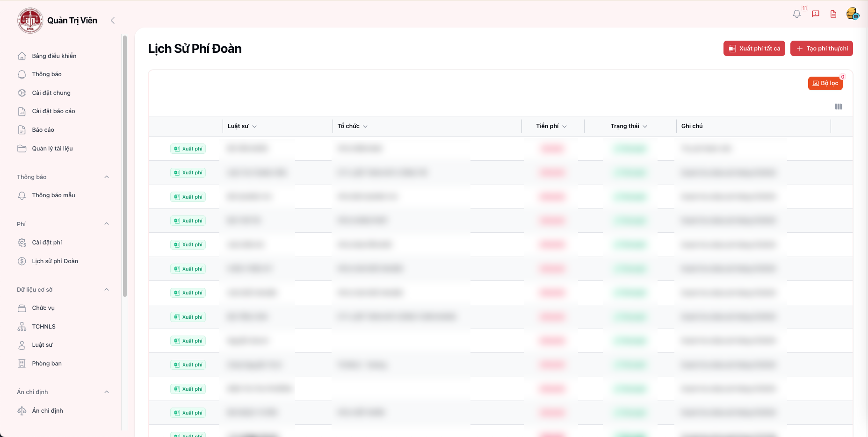This screenshot has height=437, width=868.
Task: Open the Trạng thái column sort dropdown
Action: pyautogui.click(x=645, y=127)
